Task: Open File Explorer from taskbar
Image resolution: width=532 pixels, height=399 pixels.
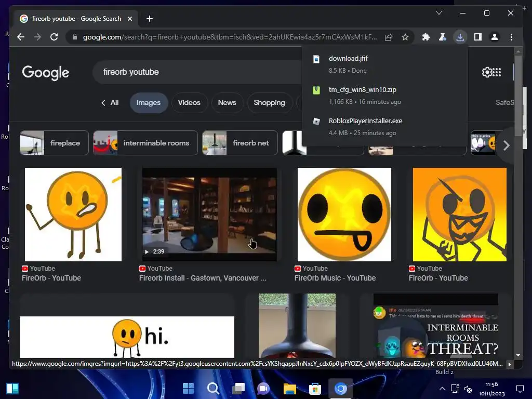Action: click(290, 388)
